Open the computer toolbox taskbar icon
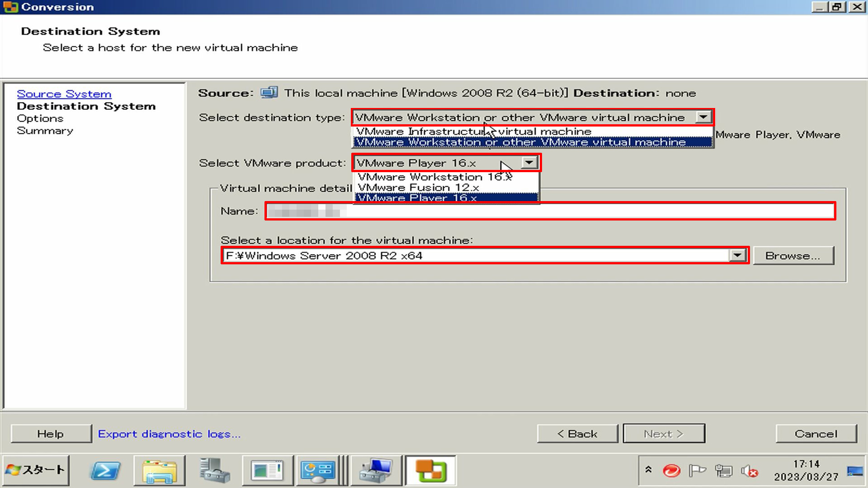 [x=376, y=471]
